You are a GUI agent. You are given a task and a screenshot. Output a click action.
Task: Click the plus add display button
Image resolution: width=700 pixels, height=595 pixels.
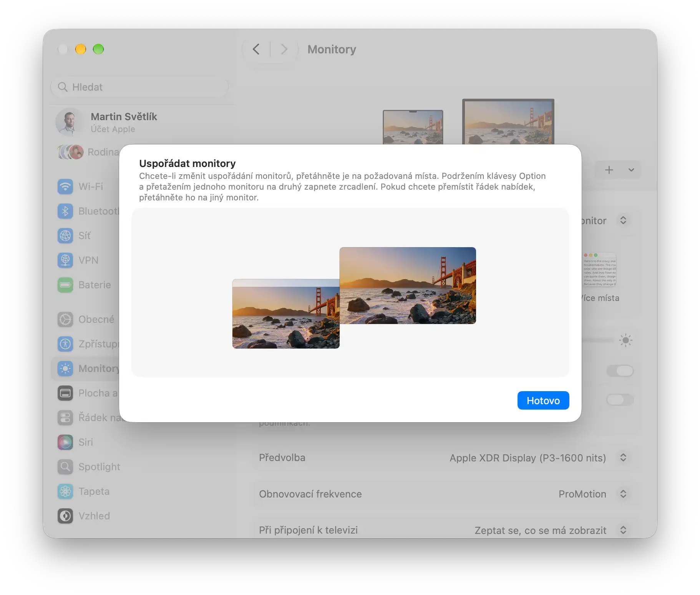tap(609, 170)
